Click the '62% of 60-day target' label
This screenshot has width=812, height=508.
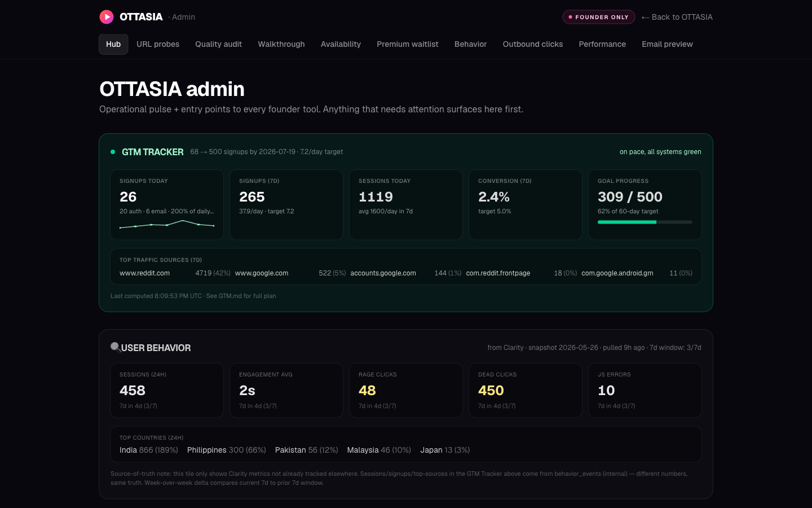pos(628,211)
